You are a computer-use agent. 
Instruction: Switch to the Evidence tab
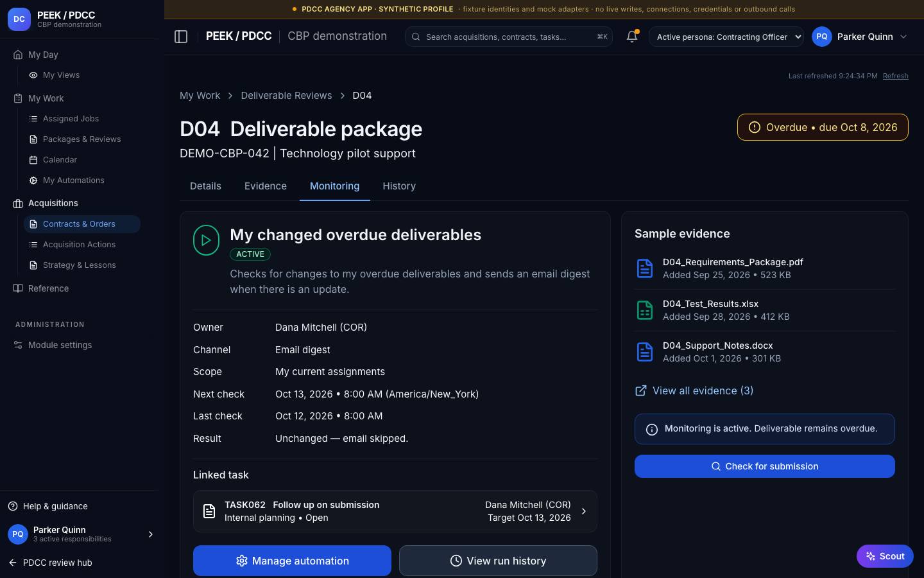point(266,186)
